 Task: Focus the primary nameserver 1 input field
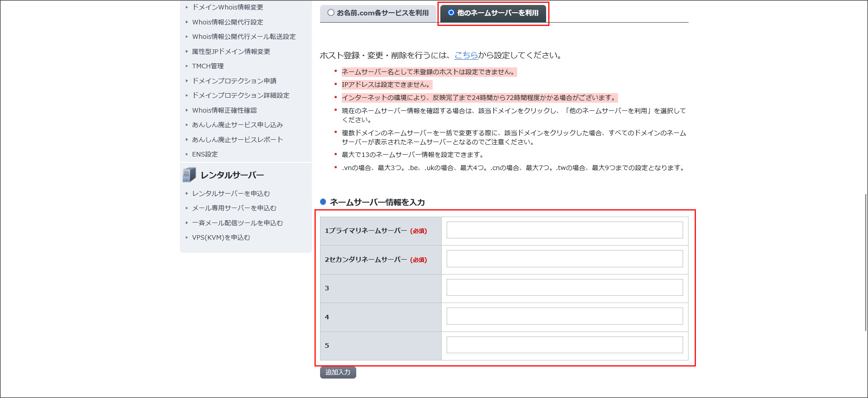pos(565,230)
